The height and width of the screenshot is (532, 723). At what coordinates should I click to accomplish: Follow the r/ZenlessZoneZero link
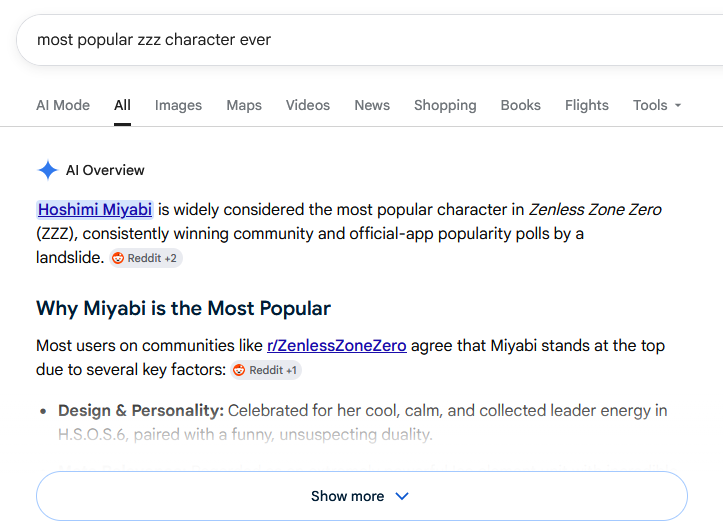[337, 346]
